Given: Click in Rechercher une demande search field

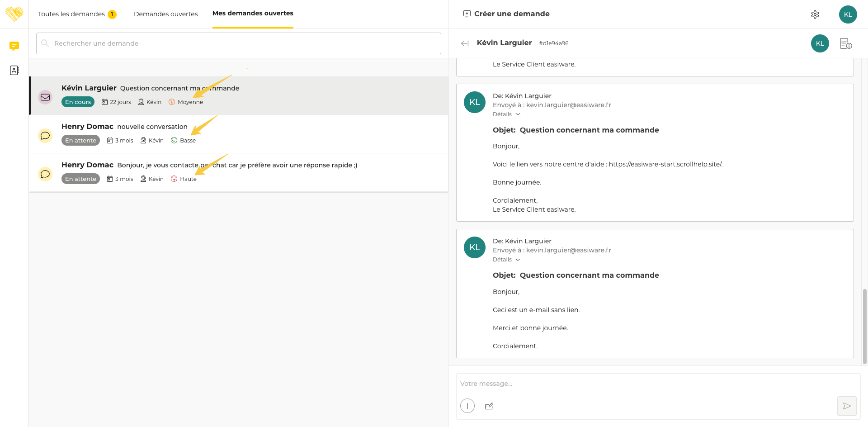Looking at the screenshot, I should tap(239, 43).
